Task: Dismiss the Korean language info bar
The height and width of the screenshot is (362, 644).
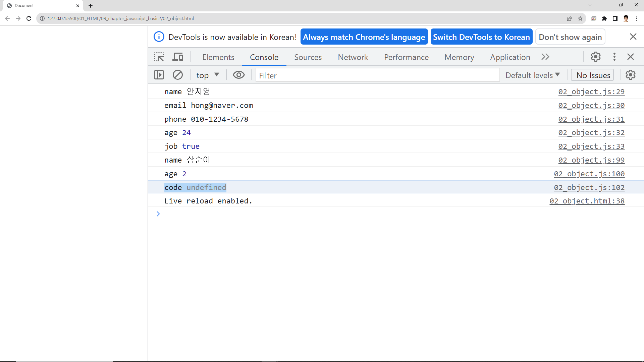Action: (x=633, y=37)
